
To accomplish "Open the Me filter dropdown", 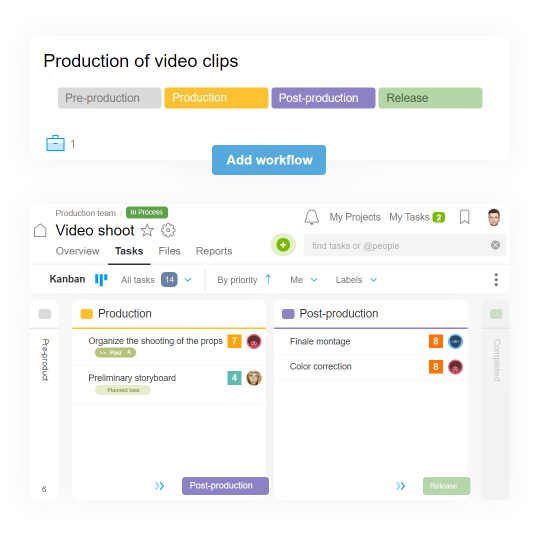I will tap(314, 280).
